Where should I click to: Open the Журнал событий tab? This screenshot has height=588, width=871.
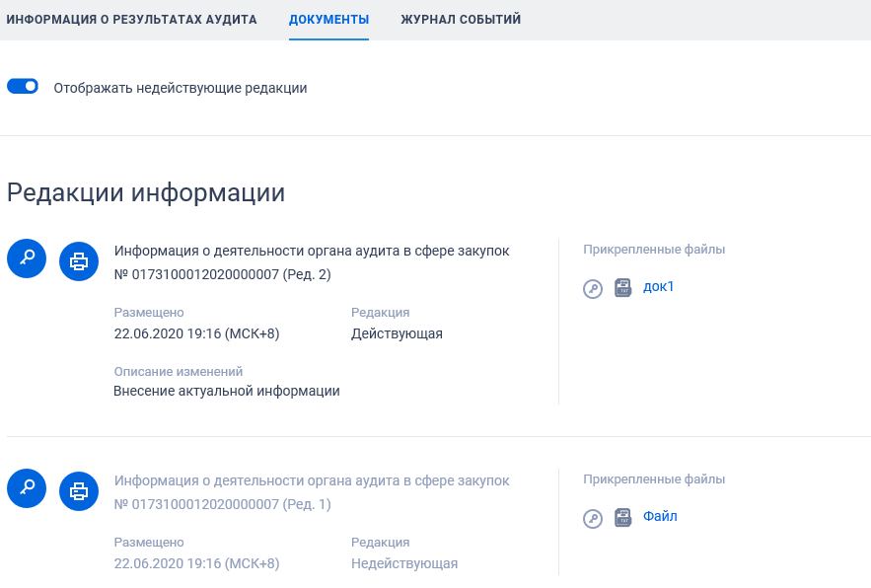coord(461,20)
